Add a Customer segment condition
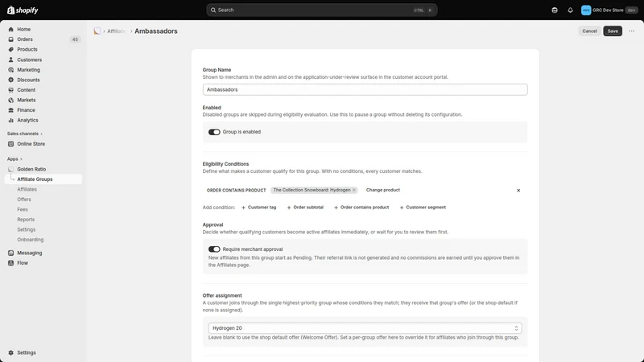This screenshot has width=644, height=362. [x=423, y=208]
